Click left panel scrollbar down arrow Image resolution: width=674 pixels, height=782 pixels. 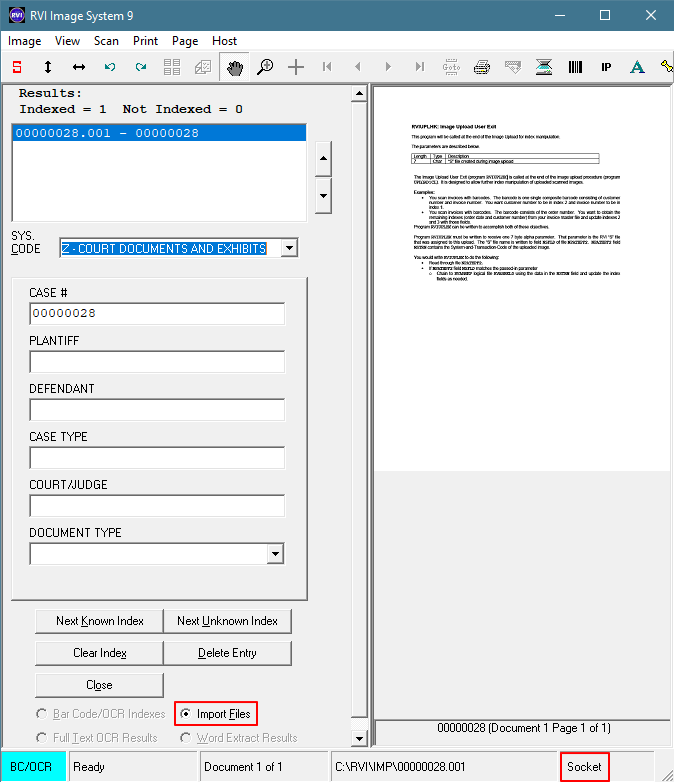(x=359, y=739)
